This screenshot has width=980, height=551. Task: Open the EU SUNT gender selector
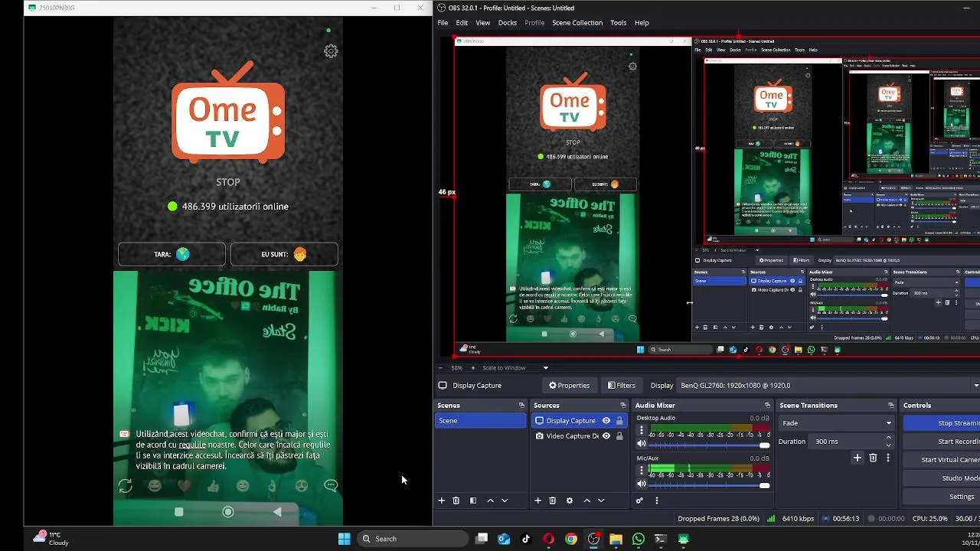coord(284,254)
